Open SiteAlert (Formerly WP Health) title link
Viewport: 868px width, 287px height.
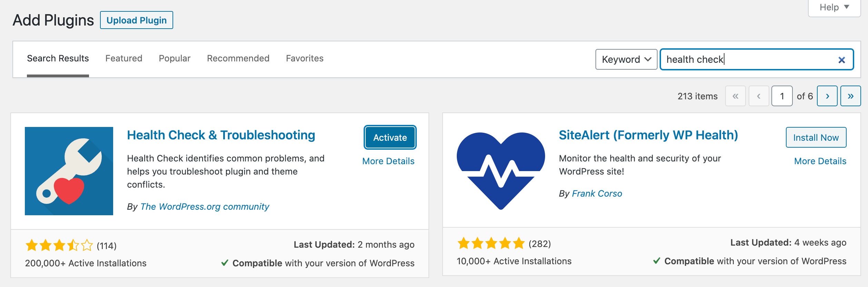click(x=648, y=135)
